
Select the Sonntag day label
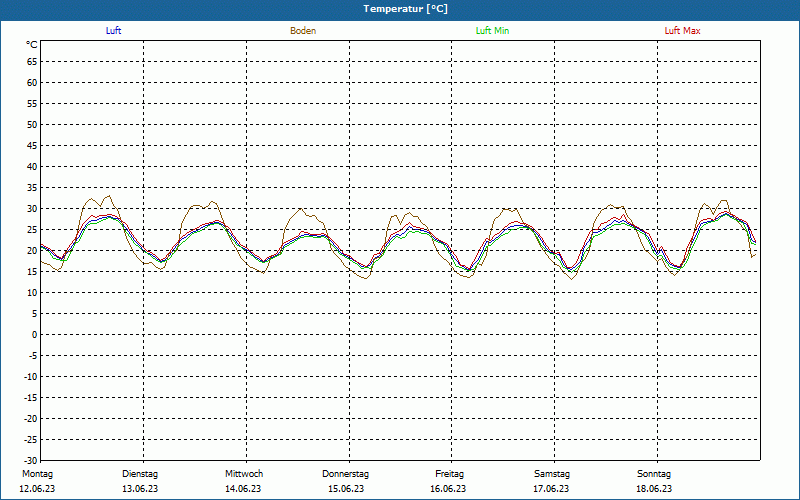click(x=654, y=474)
